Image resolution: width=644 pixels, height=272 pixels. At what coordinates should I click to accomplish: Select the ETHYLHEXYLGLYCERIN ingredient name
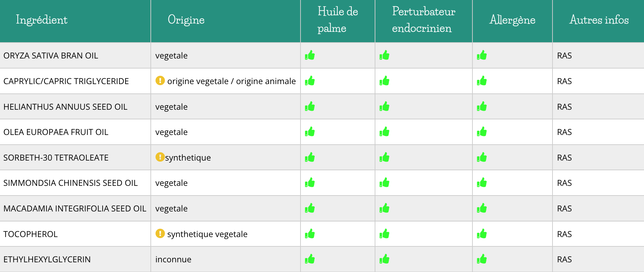point(47,260)
